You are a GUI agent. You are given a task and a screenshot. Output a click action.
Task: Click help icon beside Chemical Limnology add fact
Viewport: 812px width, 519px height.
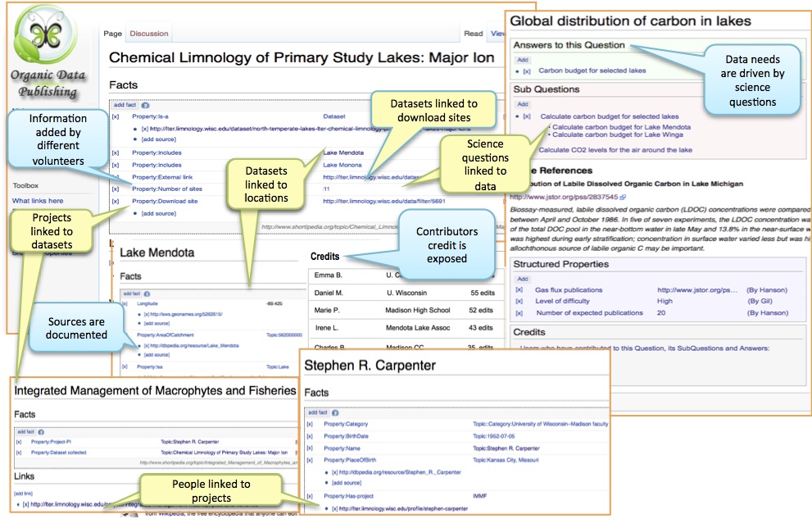[145, 105]
